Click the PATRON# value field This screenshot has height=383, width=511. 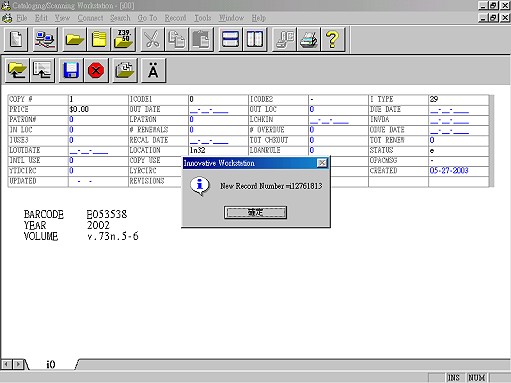pos(98,119)
